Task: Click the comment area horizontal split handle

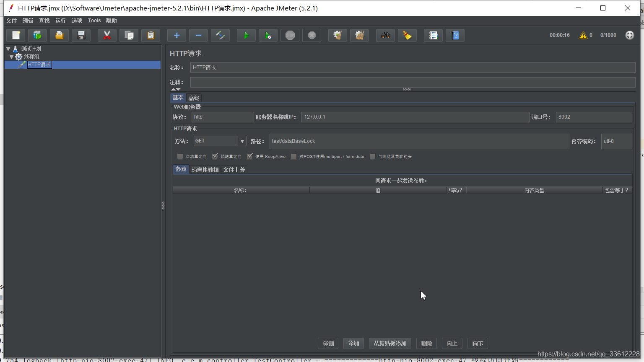Action: (x=407, y=89)
